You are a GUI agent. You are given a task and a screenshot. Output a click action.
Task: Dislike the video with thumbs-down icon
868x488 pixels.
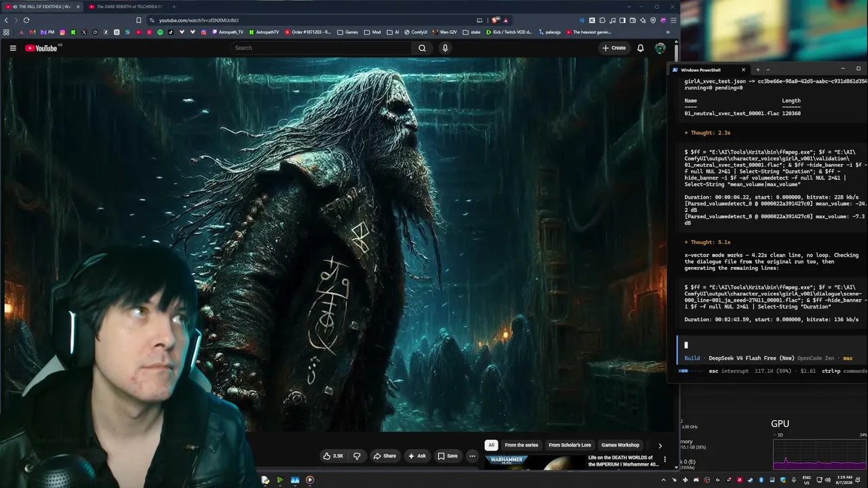[x=357, y=456]
